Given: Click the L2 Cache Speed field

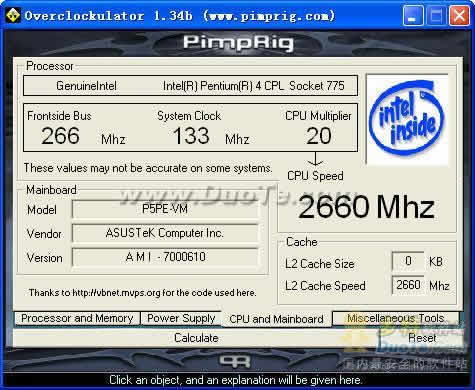Looking at the screenshot, I should (408, 285).
